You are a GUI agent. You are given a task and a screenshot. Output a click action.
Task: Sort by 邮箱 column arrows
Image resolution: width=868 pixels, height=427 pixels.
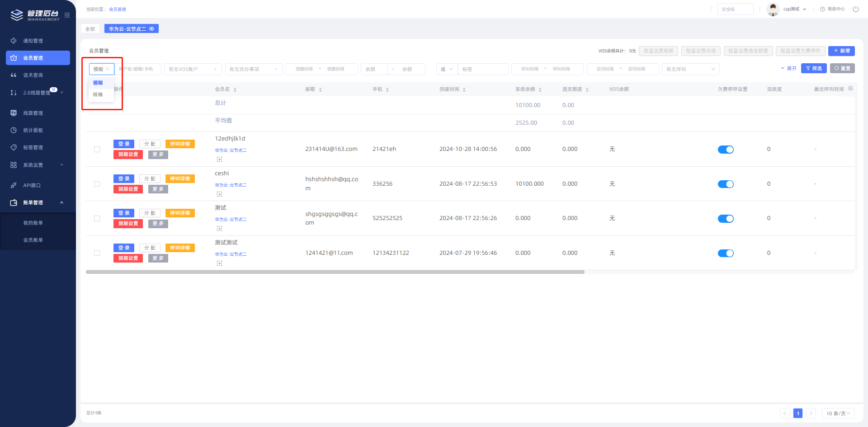(321, 89)
